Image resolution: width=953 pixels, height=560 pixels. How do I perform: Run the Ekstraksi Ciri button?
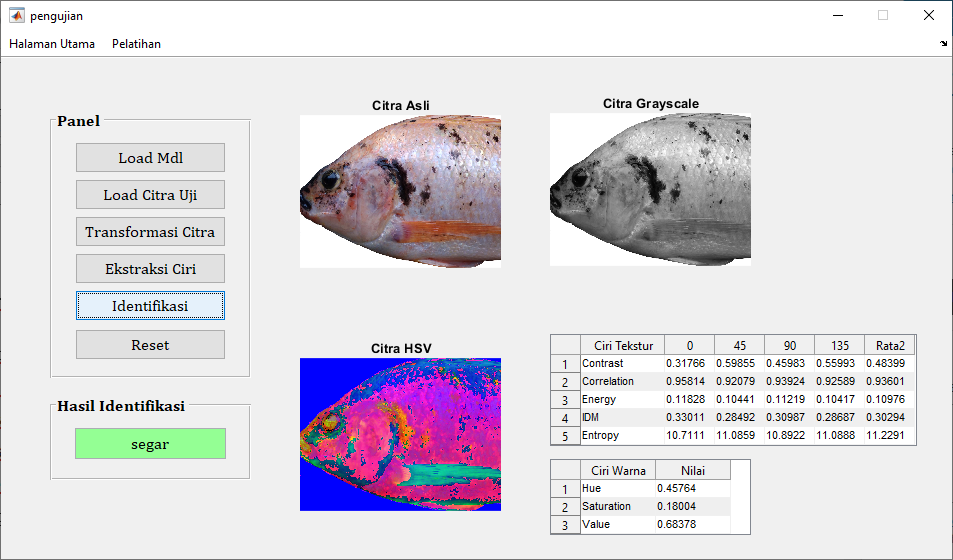click(x=150, y=269)
